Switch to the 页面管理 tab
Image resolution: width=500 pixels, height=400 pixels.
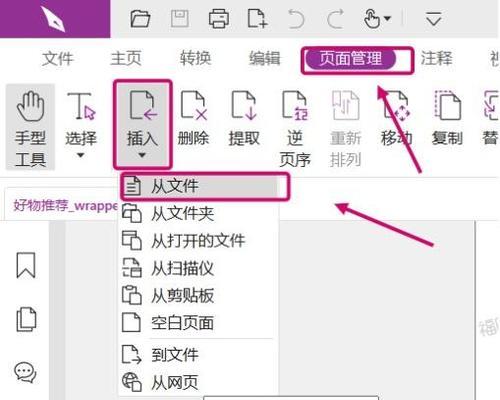tap(350, 59)
